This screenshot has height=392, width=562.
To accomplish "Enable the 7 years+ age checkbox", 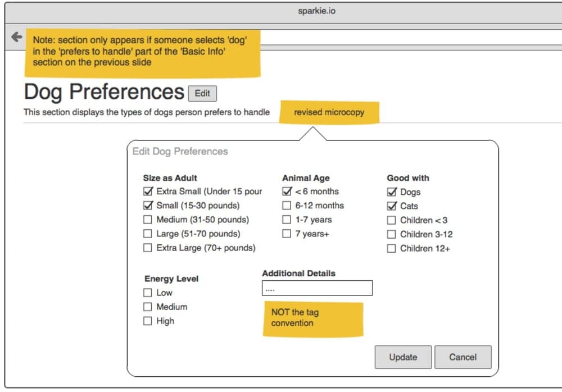I will (287, 234).
